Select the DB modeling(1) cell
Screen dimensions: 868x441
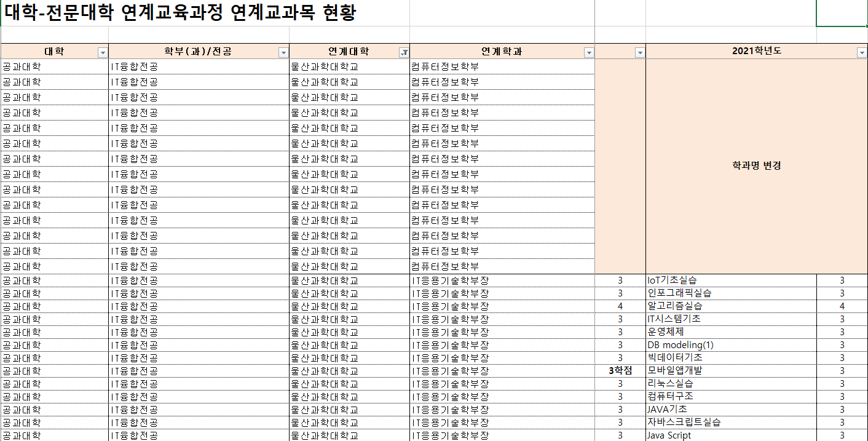pyautogui.click(x=731, y=345)
